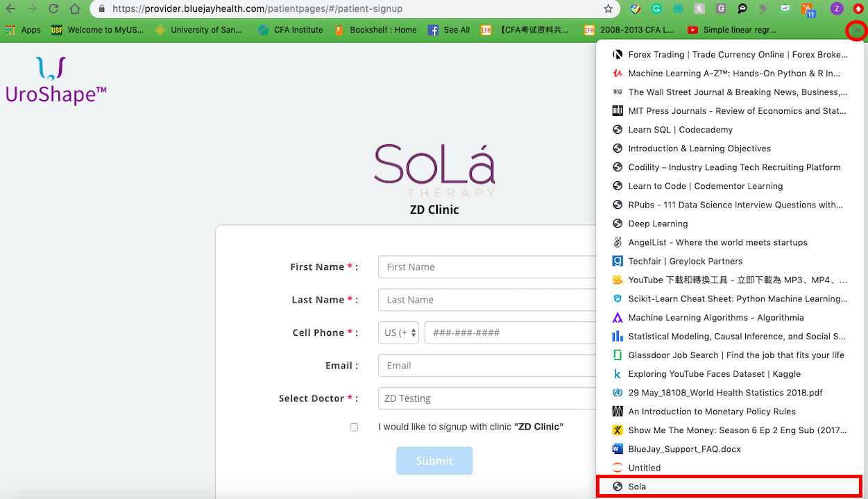This screenshot has width=868, height=499.
Task: Select An Introduction to Monetary Policy Rules
Action: (x=730, y=411)
